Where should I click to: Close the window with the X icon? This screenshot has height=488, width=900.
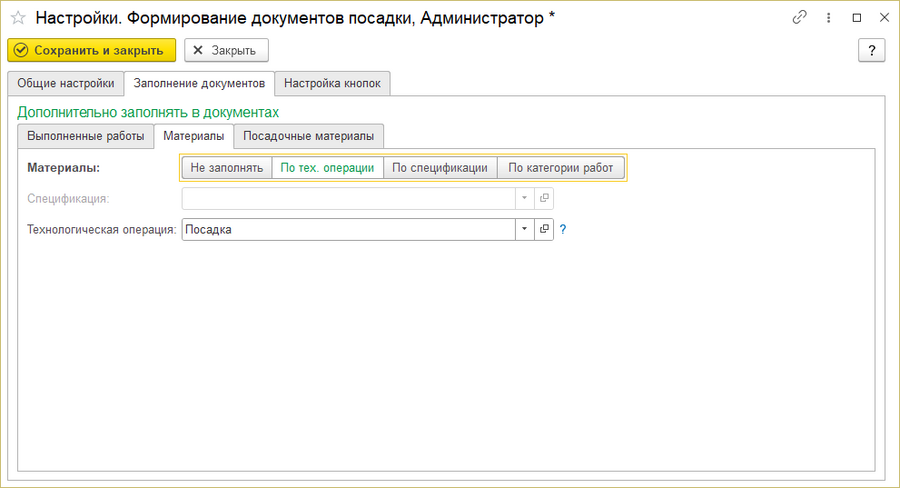[885, 18]
